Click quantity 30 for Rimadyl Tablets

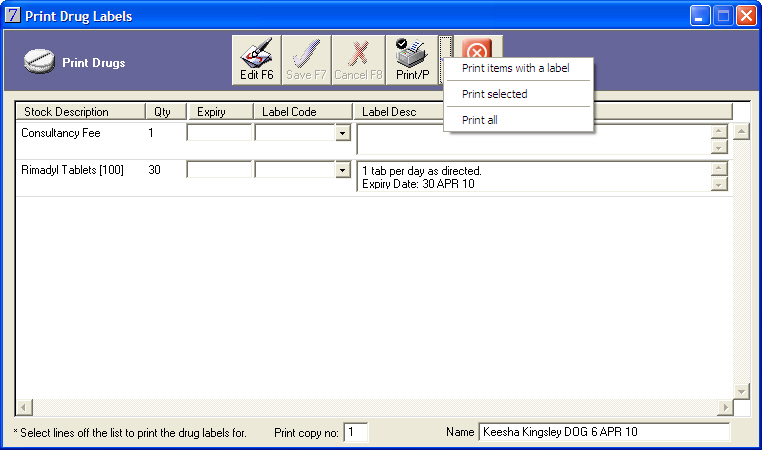point(155,170)
